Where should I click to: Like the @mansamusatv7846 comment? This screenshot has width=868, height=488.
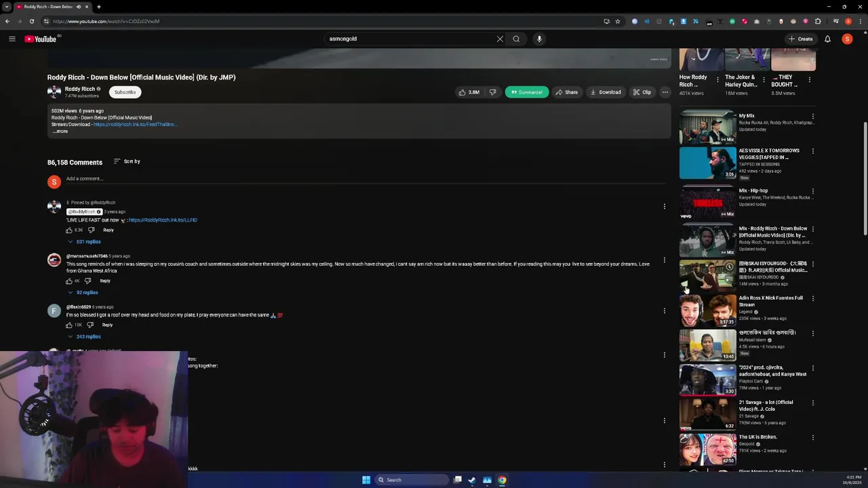(69, 281)
